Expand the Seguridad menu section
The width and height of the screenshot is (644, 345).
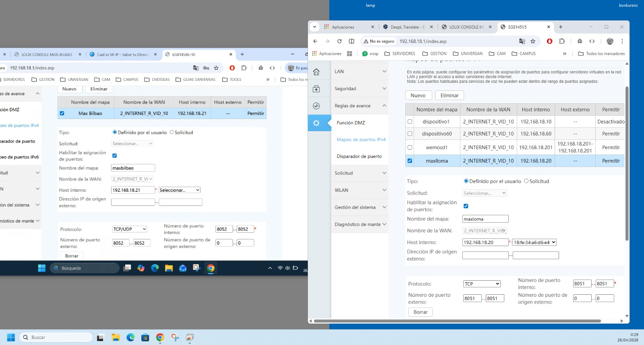[360, 88]
